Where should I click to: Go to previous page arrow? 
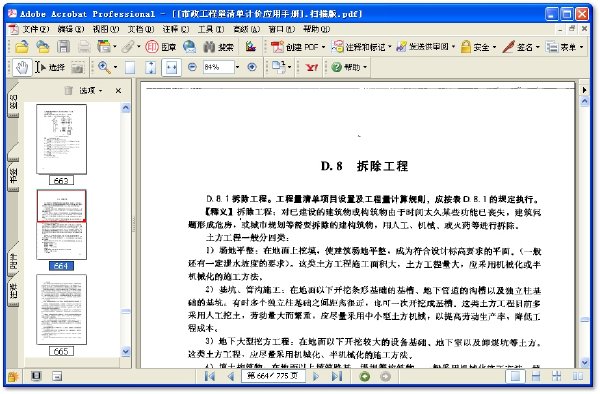230,376
